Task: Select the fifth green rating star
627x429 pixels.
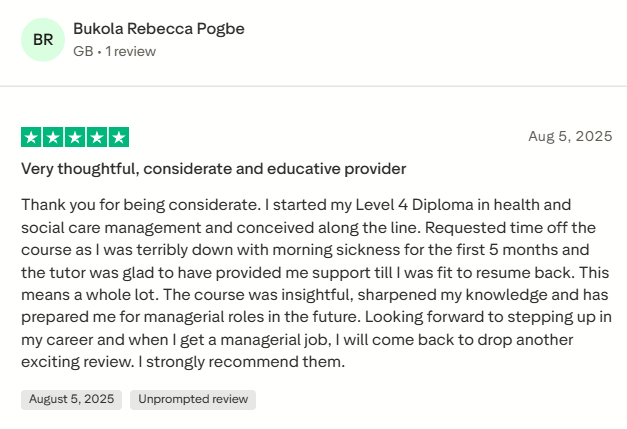Action: pyautogui.click(x=119, y=138)
